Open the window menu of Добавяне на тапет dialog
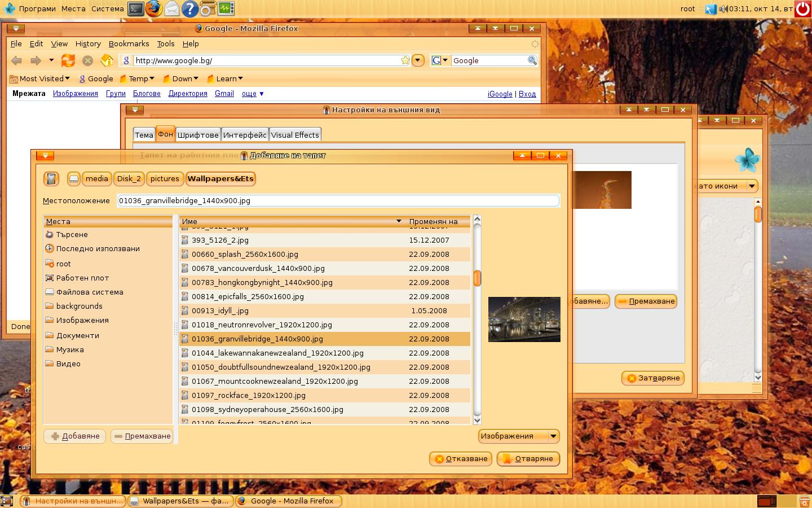Viewport: 812px width, 508px height. [45, 155]
